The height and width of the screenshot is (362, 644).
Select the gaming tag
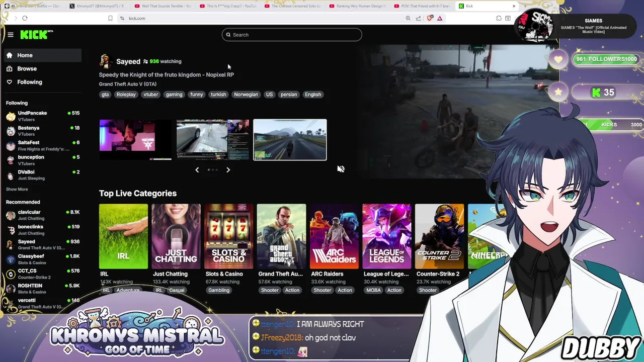click(x=174, y=95)
